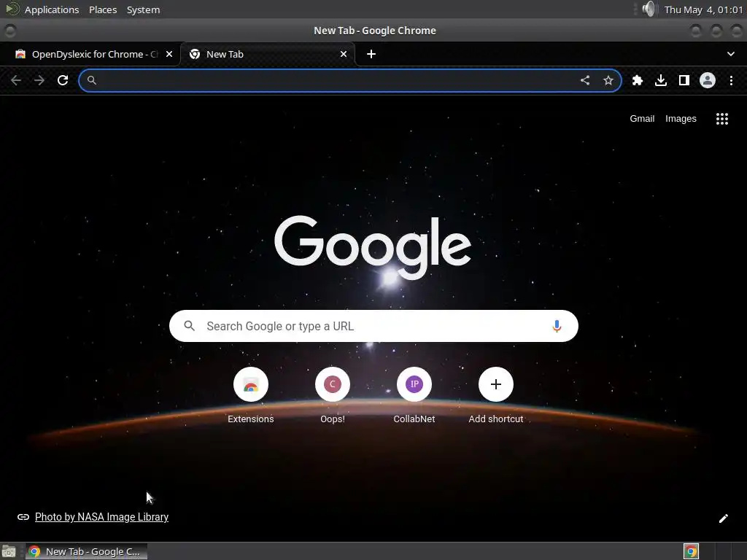The height and width of the screenshot is (560, 747).
Task: Click the Google logo
Action: (x=373, y=246)
